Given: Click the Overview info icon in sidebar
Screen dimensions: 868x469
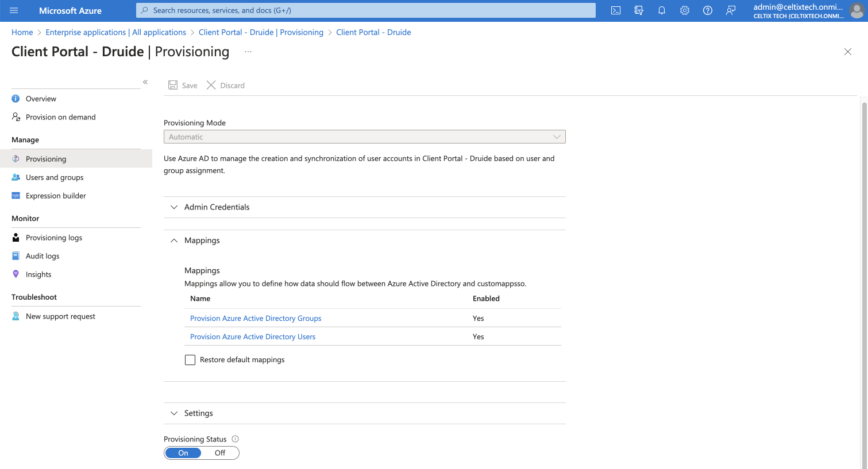Looking at the screenshot, I should pos(16,99).
